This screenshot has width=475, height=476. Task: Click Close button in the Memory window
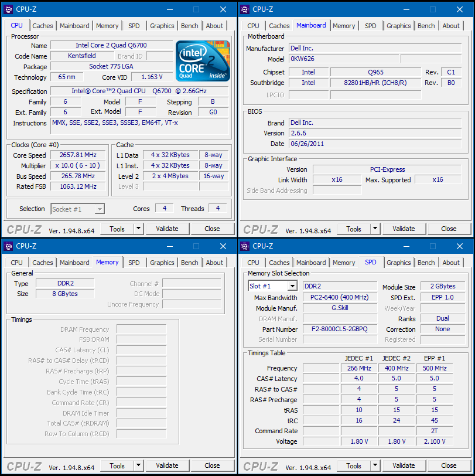tap(213, 465)
